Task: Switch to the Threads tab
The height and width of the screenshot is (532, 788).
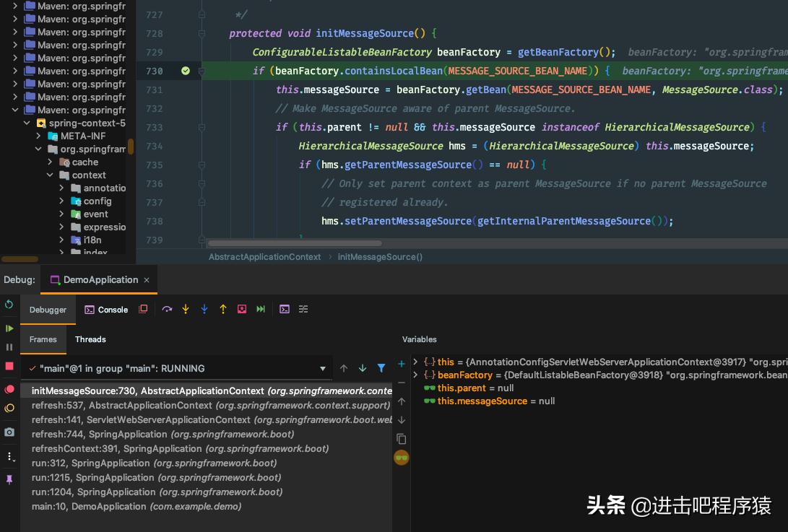Action: point(90,339)
